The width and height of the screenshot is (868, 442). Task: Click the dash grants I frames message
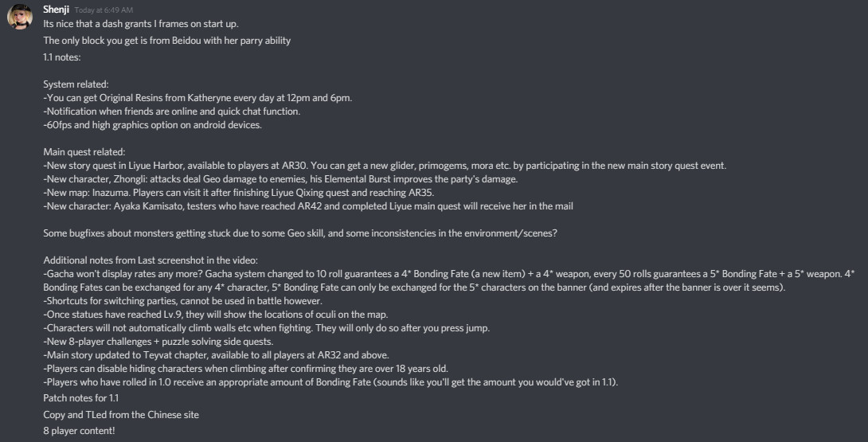coord(140,24)
